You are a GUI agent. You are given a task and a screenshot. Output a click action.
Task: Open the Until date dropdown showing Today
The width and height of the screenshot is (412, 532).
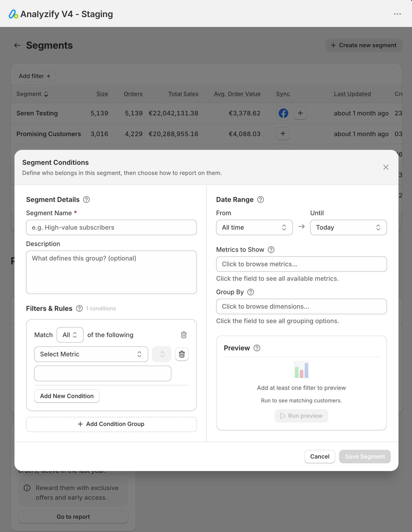(x=348, y=227)
